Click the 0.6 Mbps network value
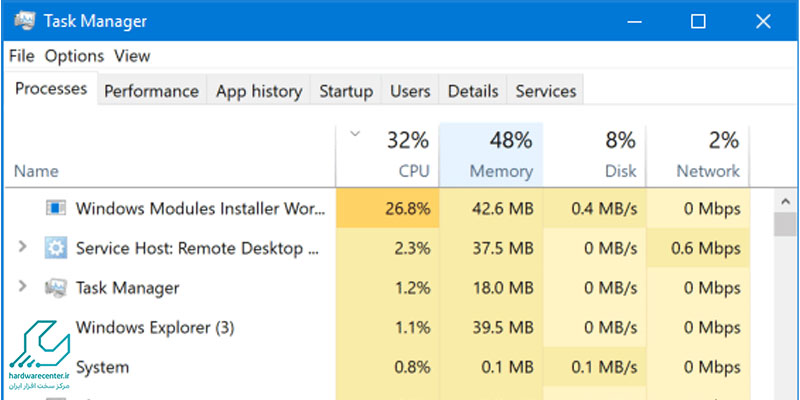800x400 pixels. point(706,248)
